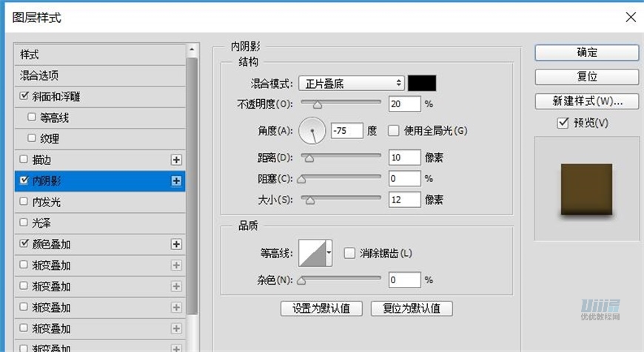Image resolution: width=644 pixels, height=352 pixels.
Task: Disable the 斜面和浮雕 (Bevel & Emboss) checkbox
Action: pos(25,96)
